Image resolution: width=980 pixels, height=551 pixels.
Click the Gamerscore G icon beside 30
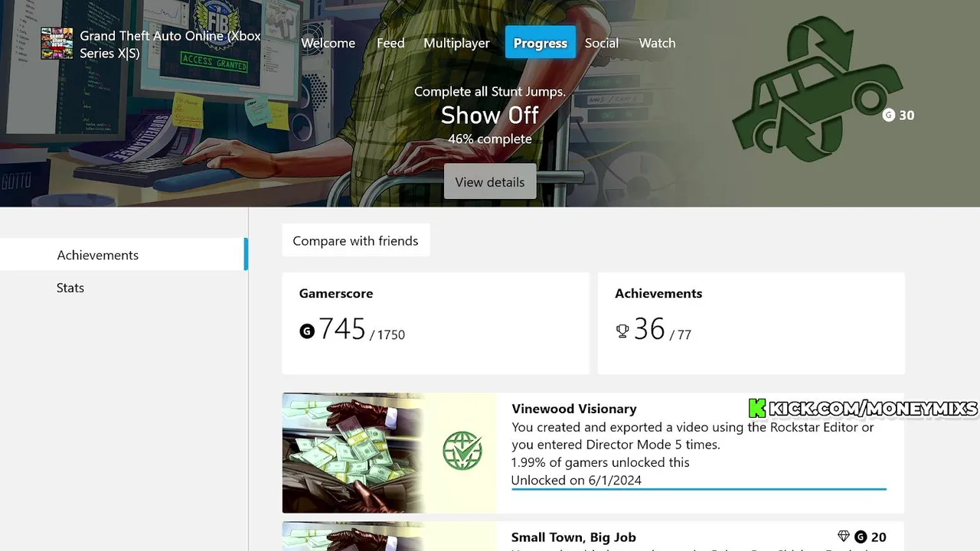point(888,116)
